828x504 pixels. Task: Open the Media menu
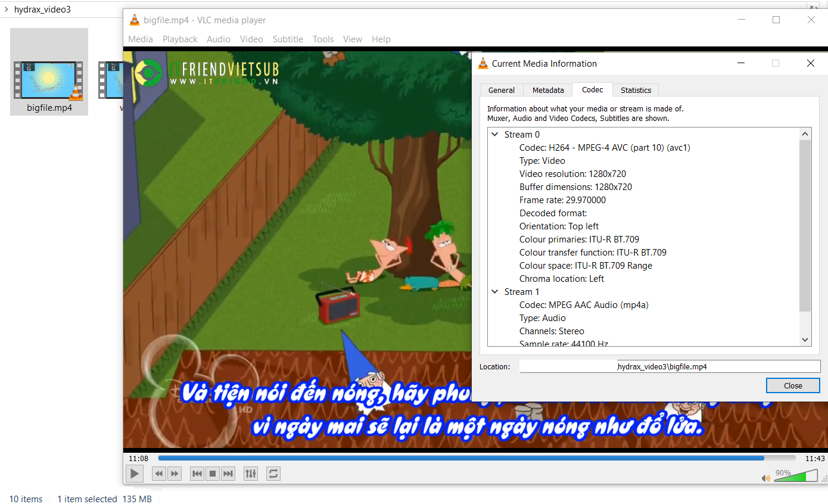[x=141, y=39]
